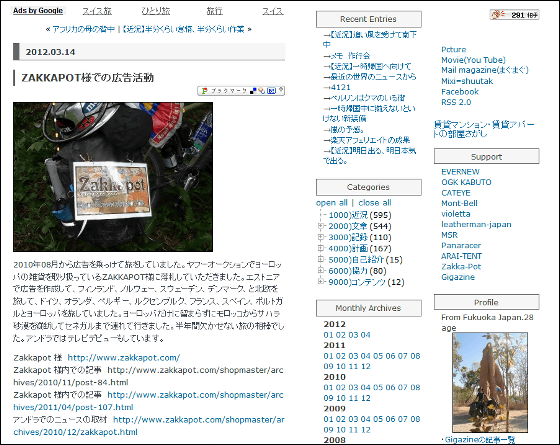Open the 1000)近況 category link
Image resolution: width=560 pixels, height=445 pixels.
point(348,215)
